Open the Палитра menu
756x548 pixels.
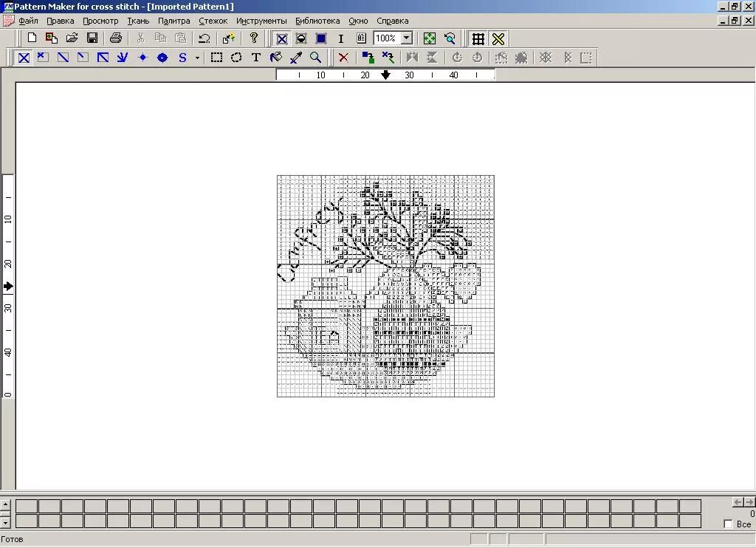tap(173, 21)
